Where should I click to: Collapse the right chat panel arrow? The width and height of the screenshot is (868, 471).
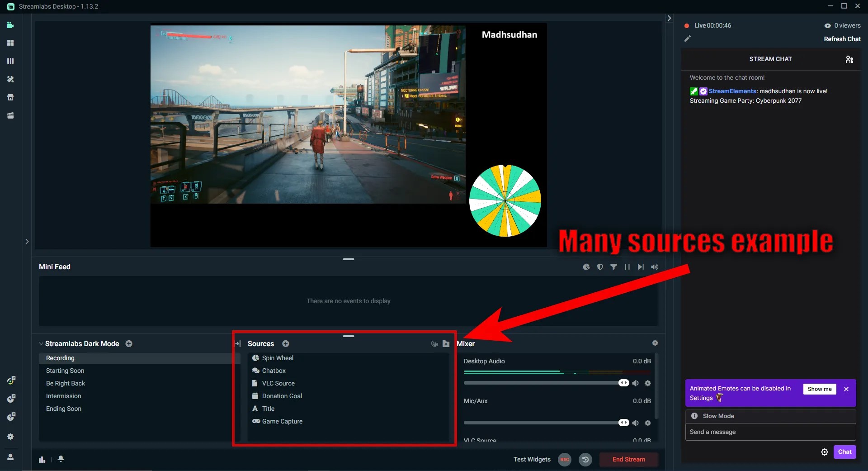tap(670, 18)
